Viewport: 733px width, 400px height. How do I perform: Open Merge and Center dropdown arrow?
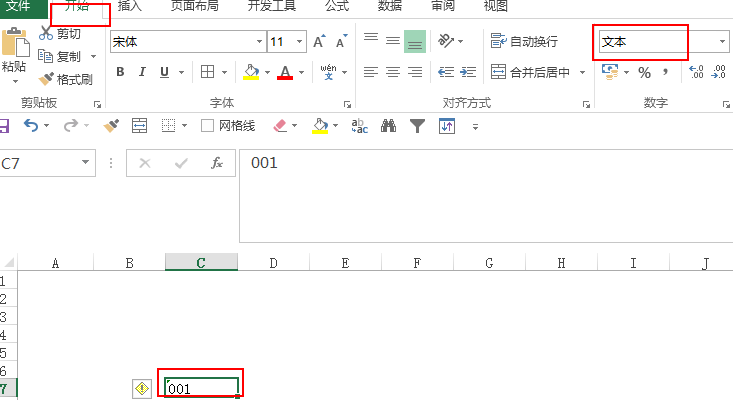pyautogui.click(x=582, y=72)
